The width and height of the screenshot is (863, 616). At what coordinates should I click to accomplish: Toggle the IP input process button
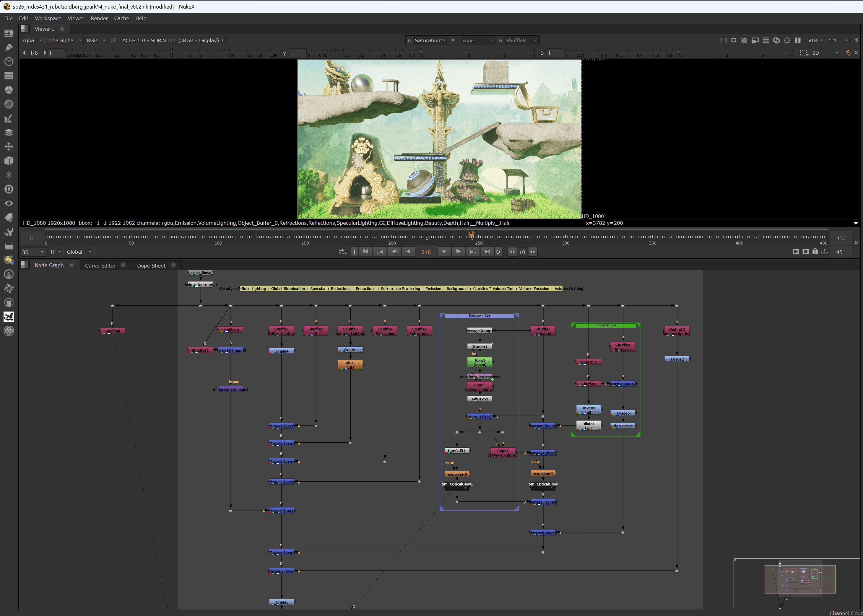pyautogui.click(x=113, y=40)
